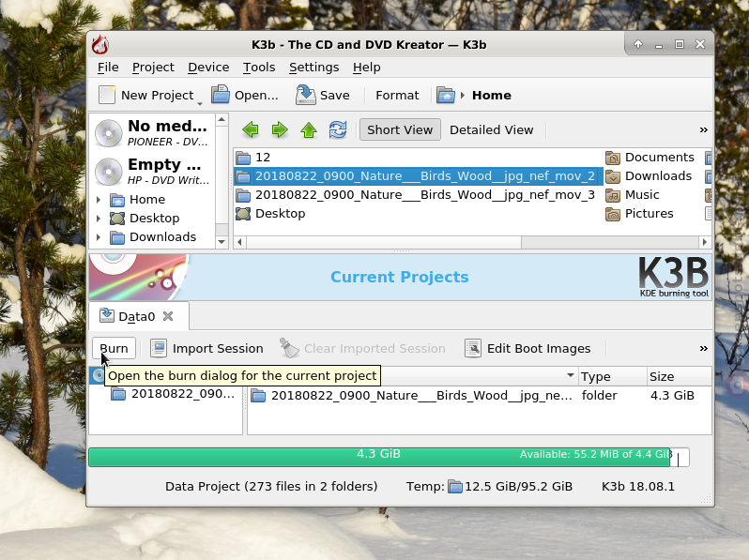The image size is (749, 560).
Task: Select Desktop in the folder tree
Action: coord(154,219)
